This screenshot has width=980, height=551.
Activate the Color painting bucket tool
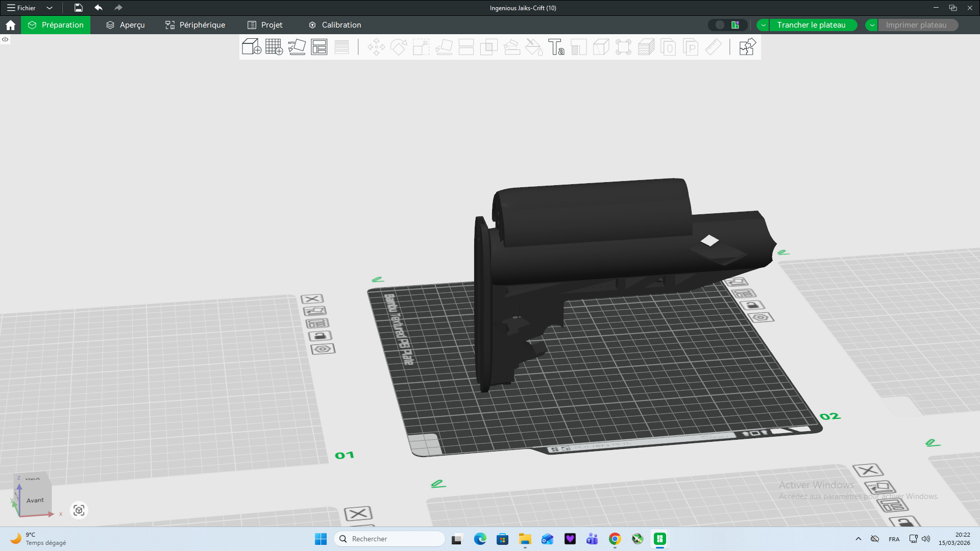click(x=534, y=47)
